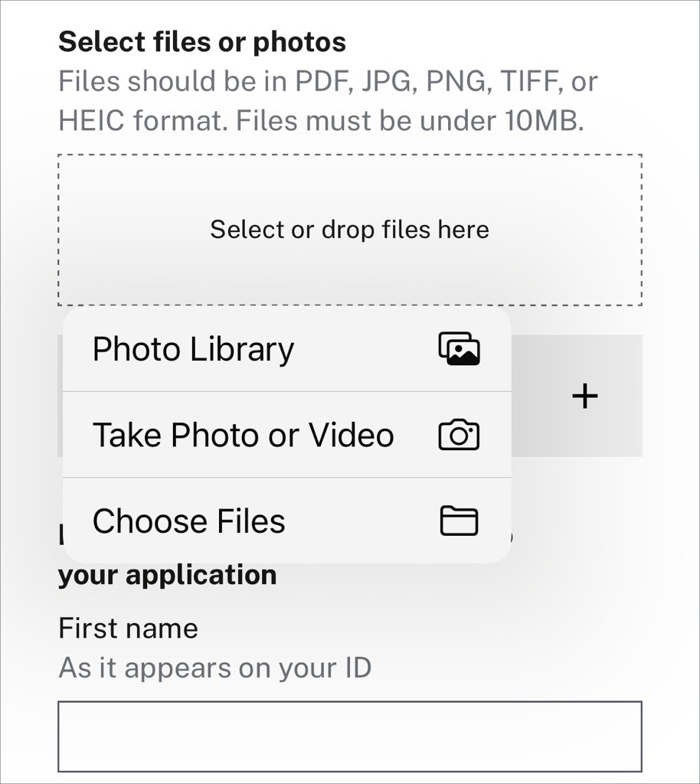700x784 pixels.
Task: Click the word 'Video' in the popup menu
Action: click(x=352, y=435)
